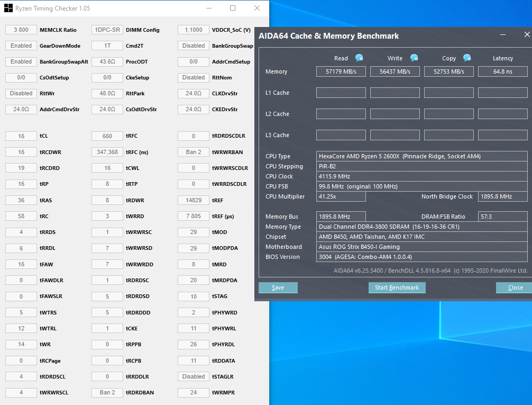Select the Memory Latency value 64.8 ns

(x=503, y=71)
